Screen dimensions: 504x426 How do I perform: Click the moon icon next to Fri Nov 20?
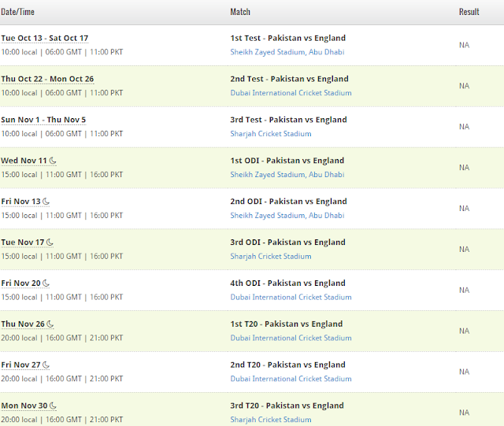pyautogui.click(x=46, y=283)
